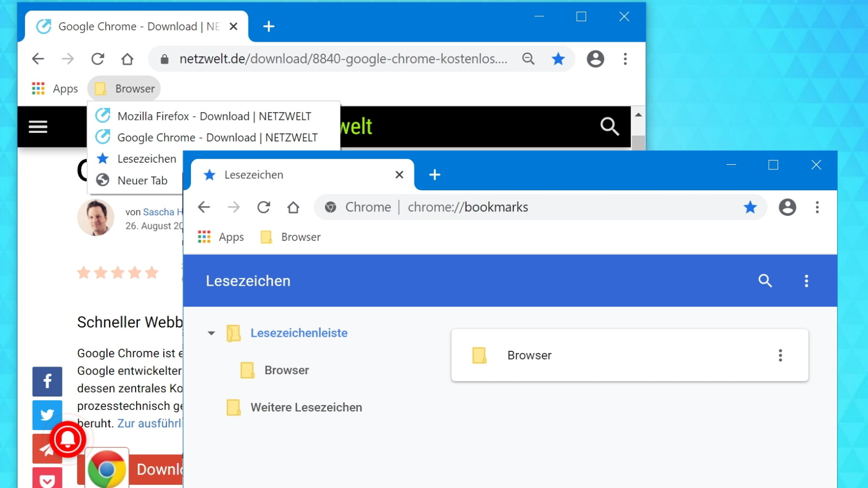
Task: Select Mozilla Firefox - Download in the bookmark menu
Action: pyautogui.click(x=214, y=116)
